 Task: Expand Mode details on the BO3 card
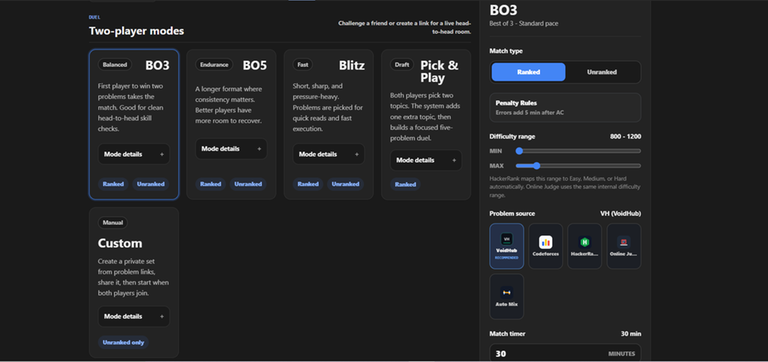click(134, 154)
